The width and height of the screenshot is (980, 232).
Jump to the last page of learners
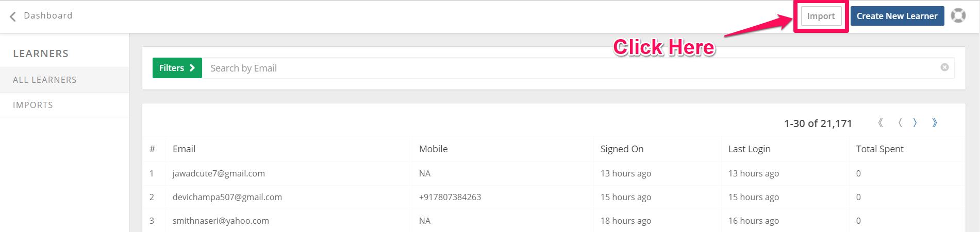click(x=935, y=122)
